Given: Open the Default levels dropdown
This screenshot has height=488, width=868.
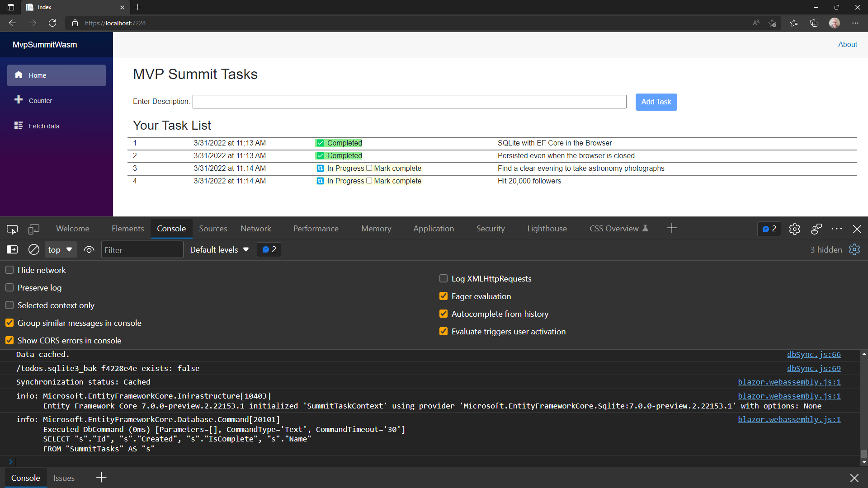Looking at the screenshot, I should click(x=219, y=249).
